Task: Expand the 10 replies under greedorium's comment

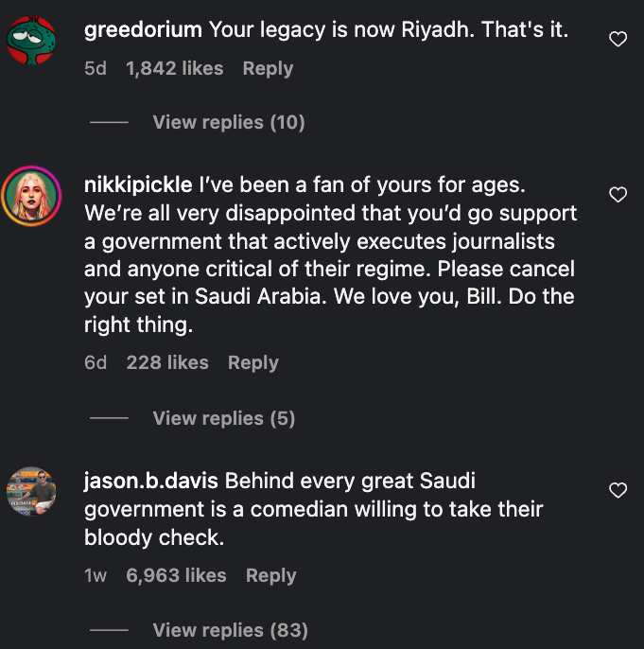Action: point(228,122)
